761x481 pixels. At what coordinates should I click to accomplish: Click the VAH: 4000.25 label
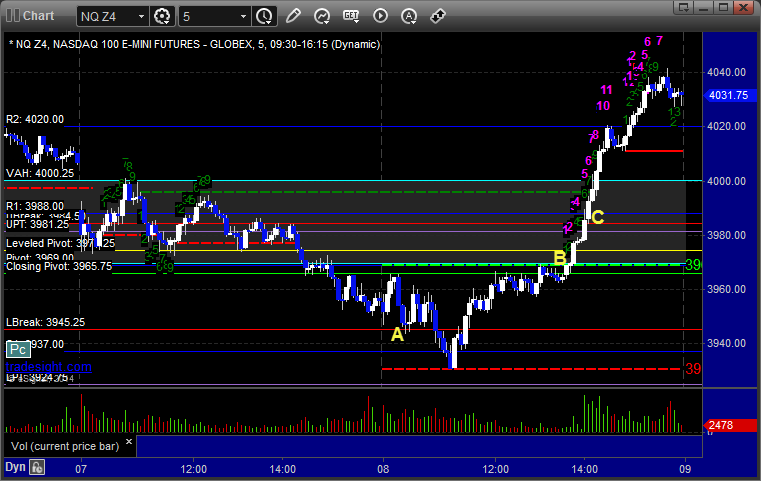40,173
